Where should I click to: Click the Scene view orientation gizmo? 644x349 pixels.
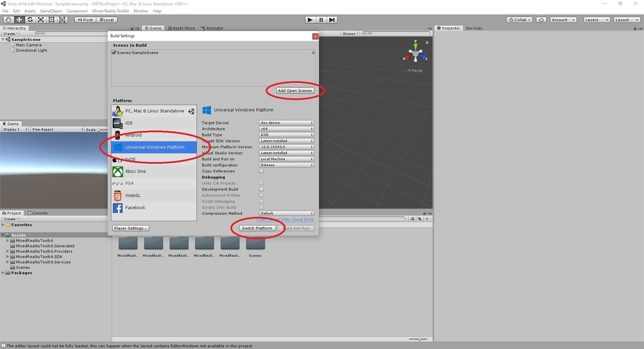[415, 53]
